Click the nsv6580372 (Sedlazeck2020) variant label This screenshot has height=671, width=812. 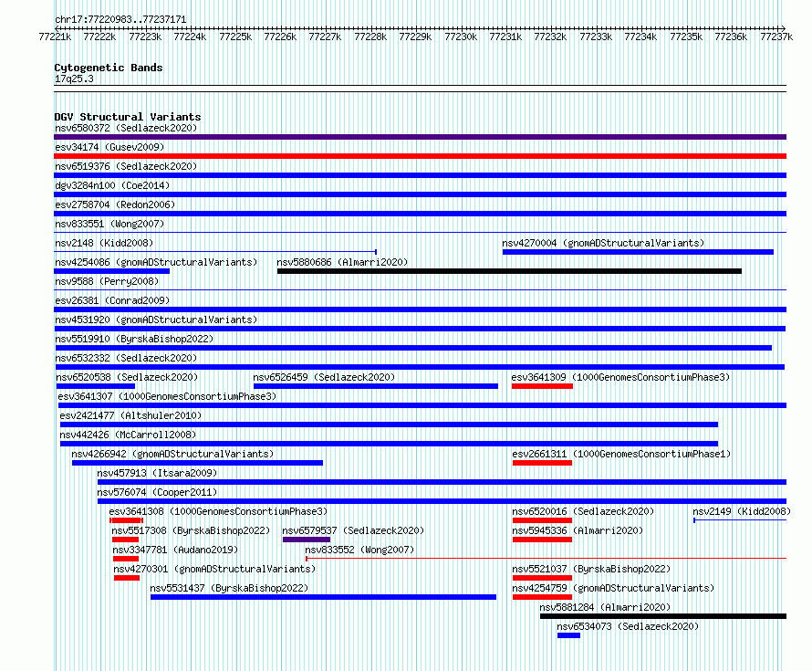point(126,128)
